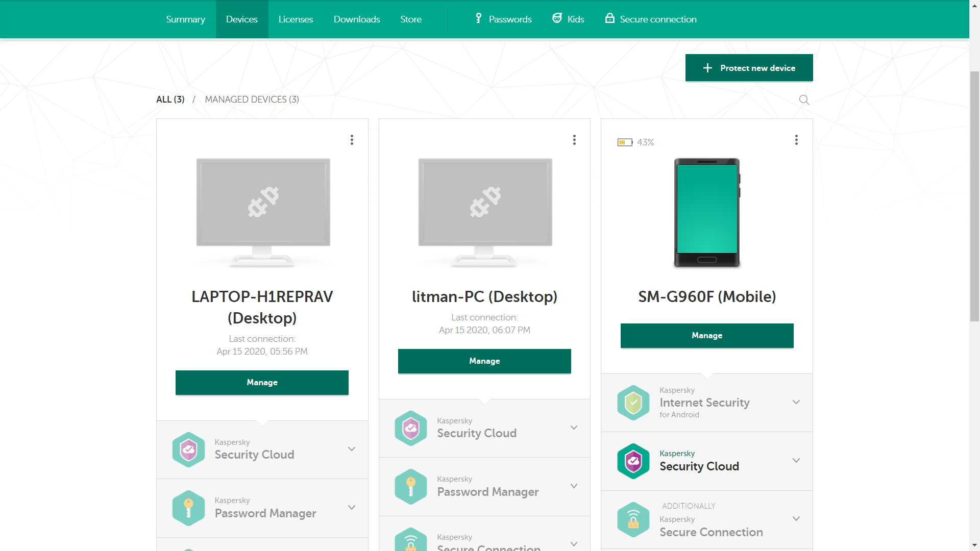Open three-dot menu for litman-PC
The width and height of the screenshot is (980, 551).
[574, 140]
